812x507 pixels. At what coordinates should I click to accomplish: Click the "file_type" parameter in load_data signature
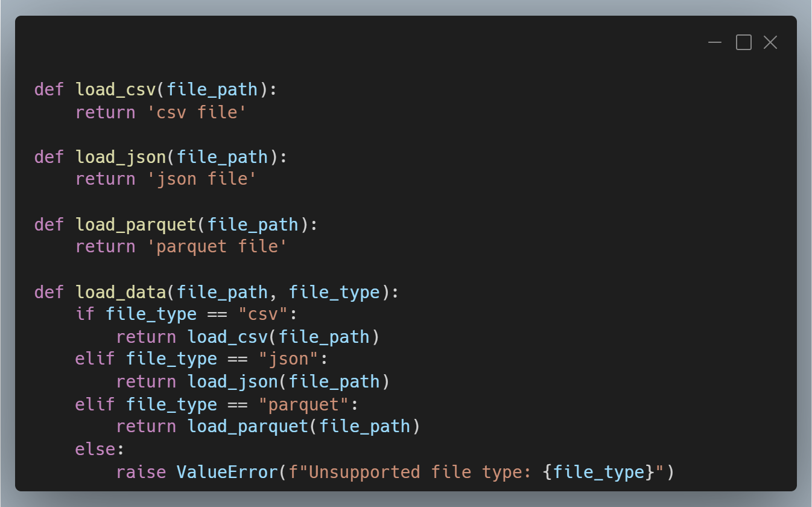(334, 292)
